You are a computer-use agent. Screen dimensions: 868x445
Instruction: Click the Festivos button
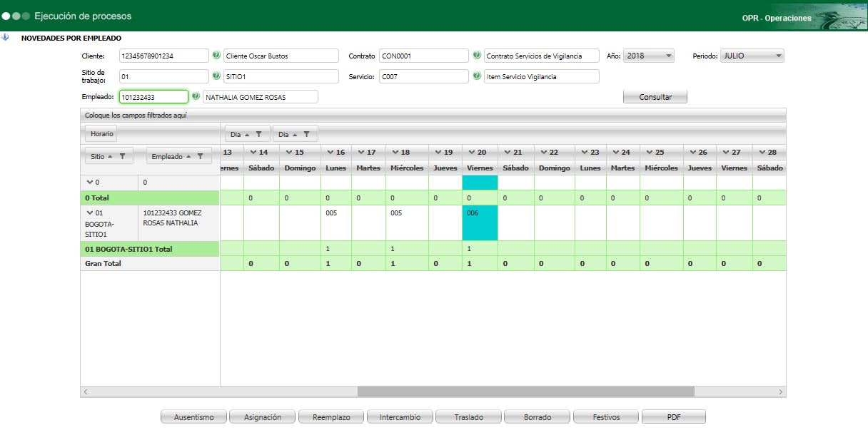(606, 417)
